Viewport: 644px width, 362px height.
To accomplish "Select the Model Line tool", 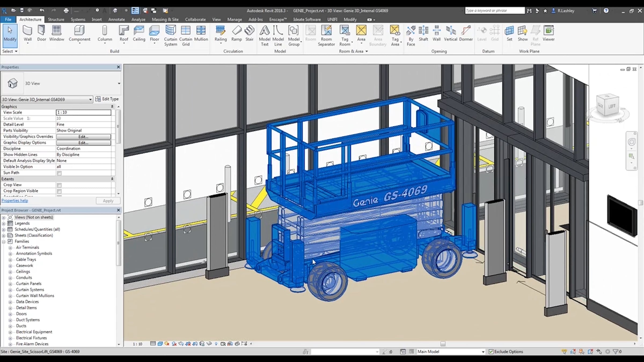I will [278, 36].
